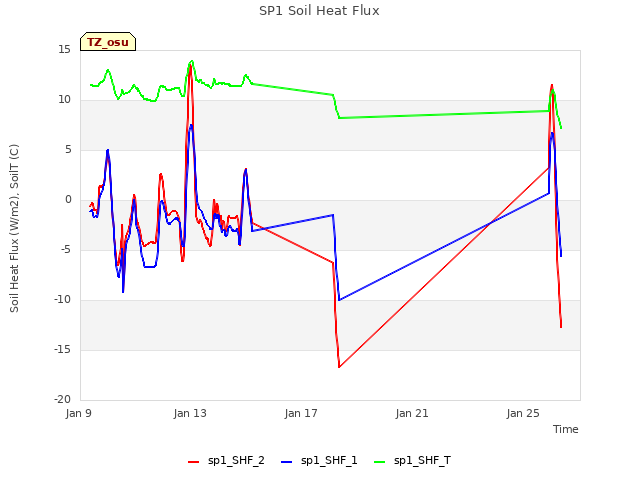640x480 pixels.
Task: Click the blue sp1_SHF_1 legend color marker
Action: tap(286, 462)
